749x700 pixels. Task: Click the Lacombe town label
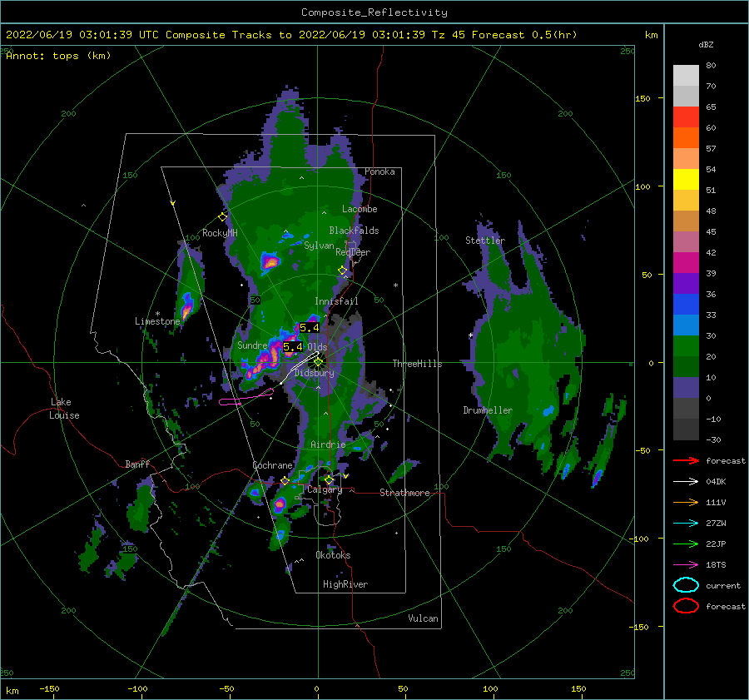[360, 209]
